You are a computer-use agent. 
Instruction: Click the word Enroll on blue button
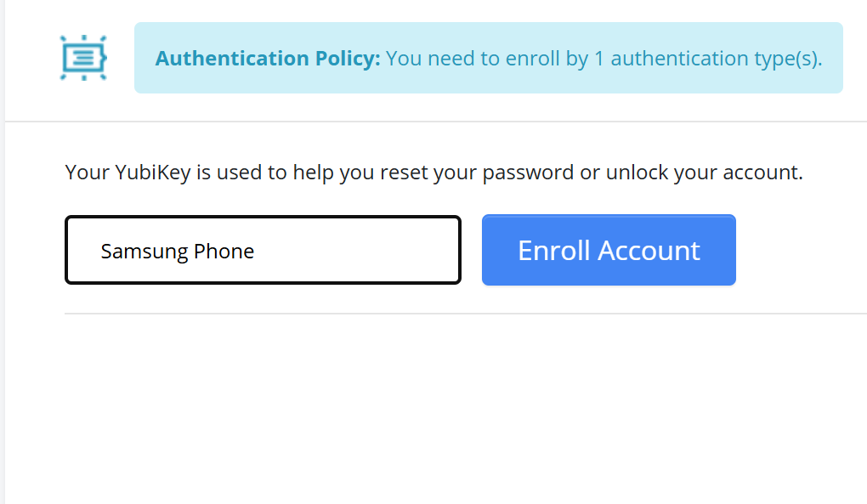[554, 250]
